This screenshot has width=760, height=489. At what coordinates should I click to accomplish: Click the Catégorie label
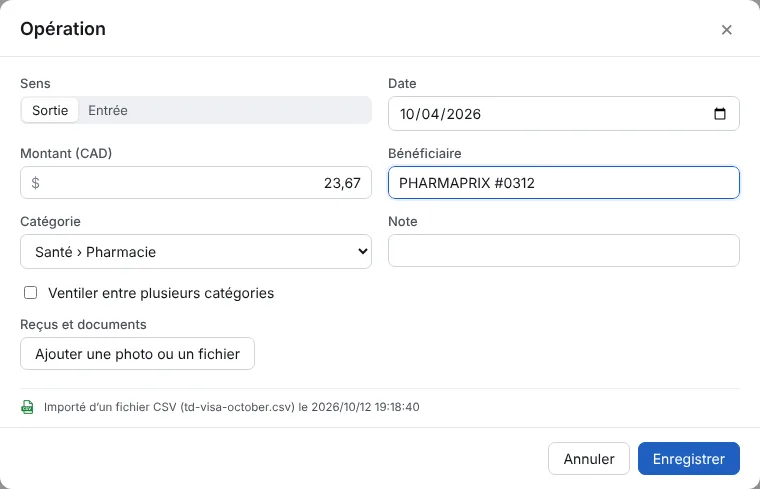pos(50,221)
